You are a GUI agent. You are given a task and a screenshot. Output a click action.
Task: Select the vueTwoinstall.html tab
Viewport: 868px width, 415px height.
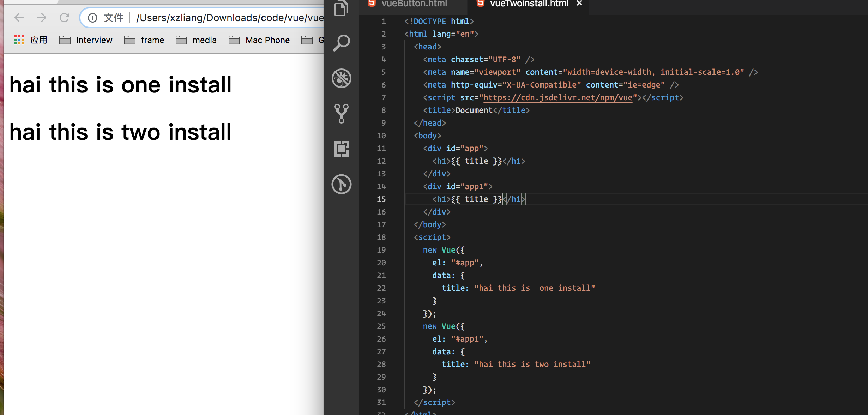[529, 4]
